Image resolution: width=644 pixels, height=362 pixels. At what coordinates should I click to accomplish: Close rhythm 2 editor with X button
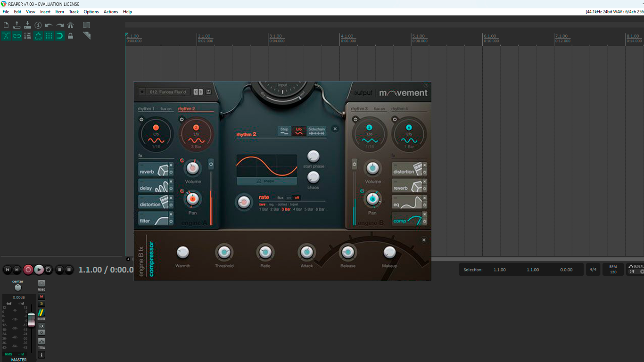(x=335, y=129)
